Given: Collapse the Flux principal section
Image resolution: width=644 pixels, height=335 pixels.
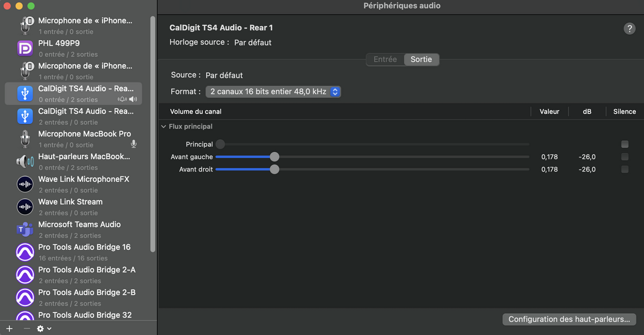Looking at the screenshot, I should point(164,127).
